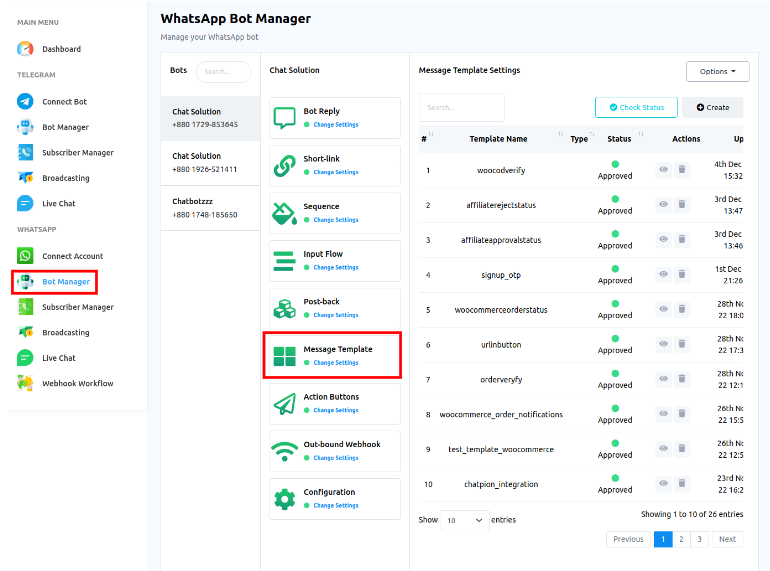Image resolution: width=770 pixels, height=571 pixels.
Task: Click the Telegram Broadcasting icon
Action: (x=25, y=178)
